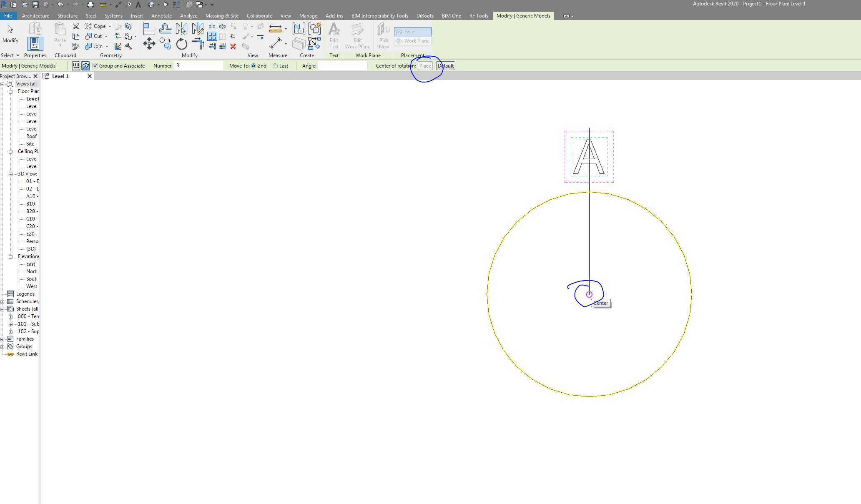
Task: Uncheck Group and Associate
Action: point(95,65)
